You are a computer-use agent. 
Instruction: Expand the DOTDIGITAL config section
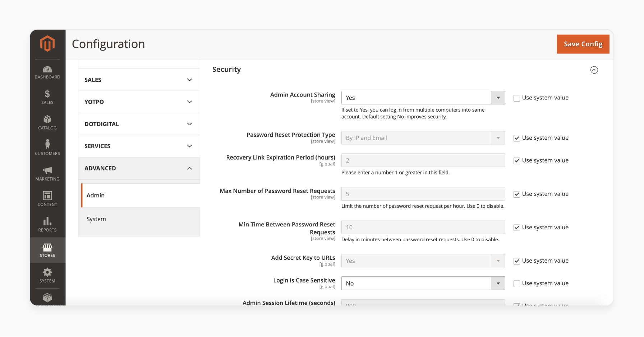coord(139,124)
